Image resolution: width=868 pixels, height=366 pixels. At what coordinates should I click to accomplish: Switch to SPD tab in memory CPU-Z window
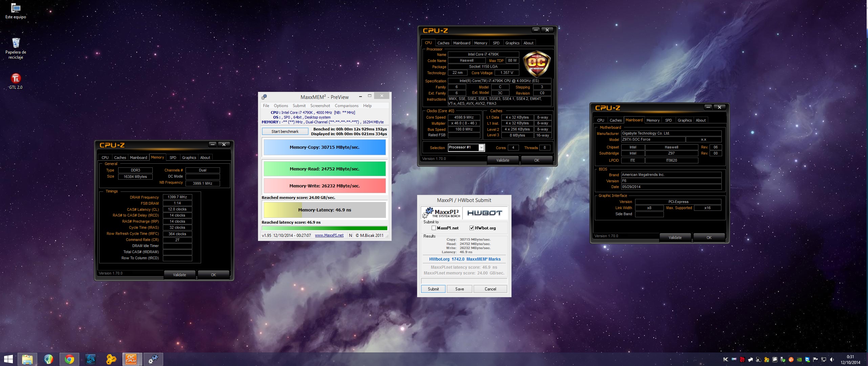pyautogui.click(x=173, y=158)
